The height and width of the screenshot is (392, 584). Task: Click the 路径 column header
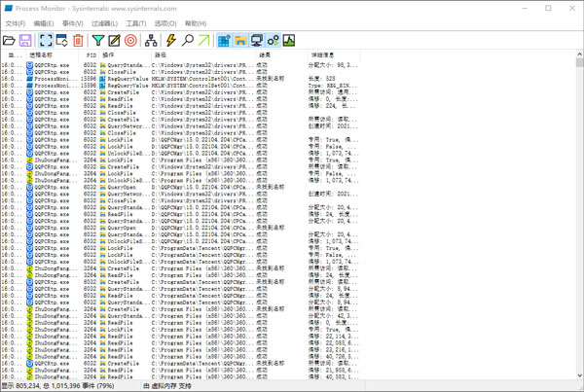[203, 55]
